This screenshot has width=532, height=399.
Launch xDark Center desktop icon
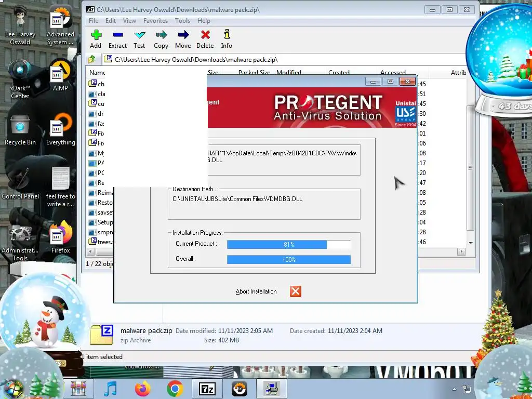pyautogui.click(x=20, y=79)
